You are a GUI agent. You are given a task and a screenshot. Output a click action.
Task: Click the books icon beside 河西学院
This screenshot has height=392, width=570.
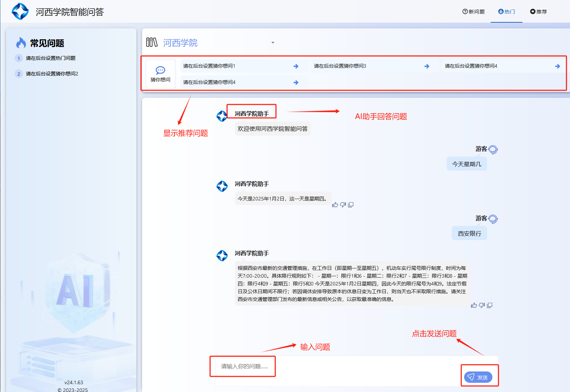(152, 42)
